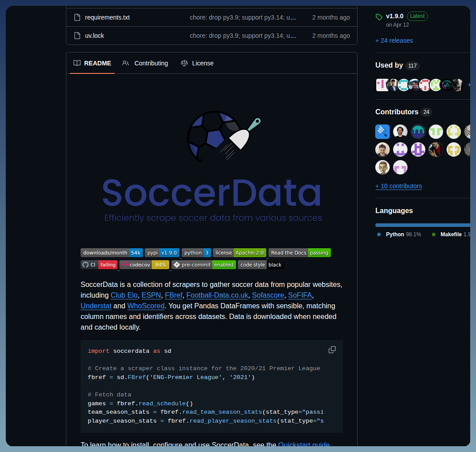Screen dimensions: 476x452
Task: Open the Contributors section heading
Action: click(x=397, y=112)
